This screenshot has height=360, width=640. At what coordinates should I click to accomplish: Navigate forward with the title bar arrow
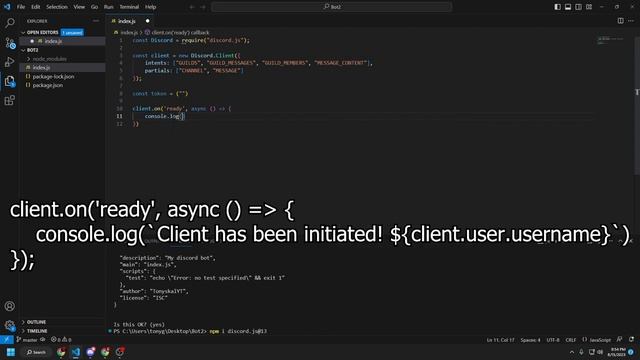point(203,7)
